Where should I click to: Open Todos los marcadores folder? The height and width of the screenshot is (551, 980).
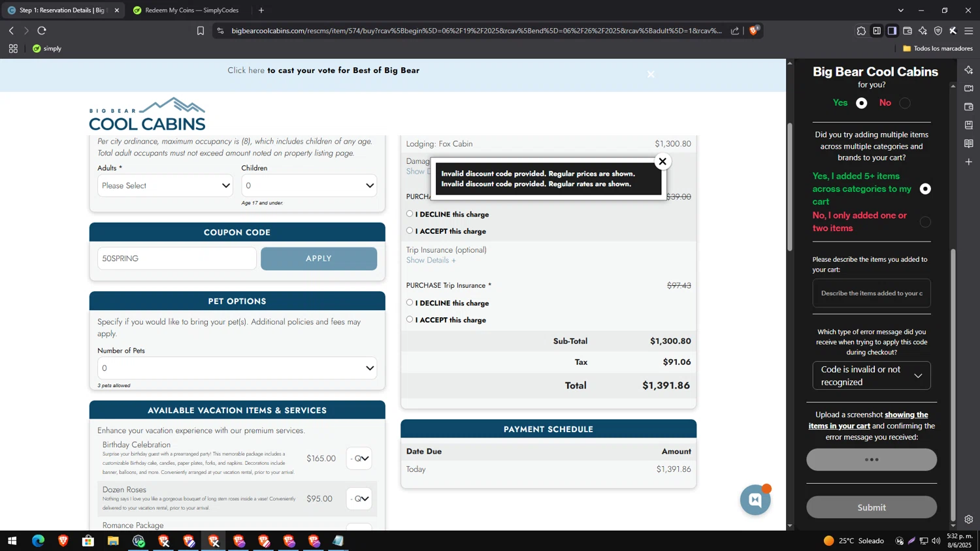coord(938,48)
